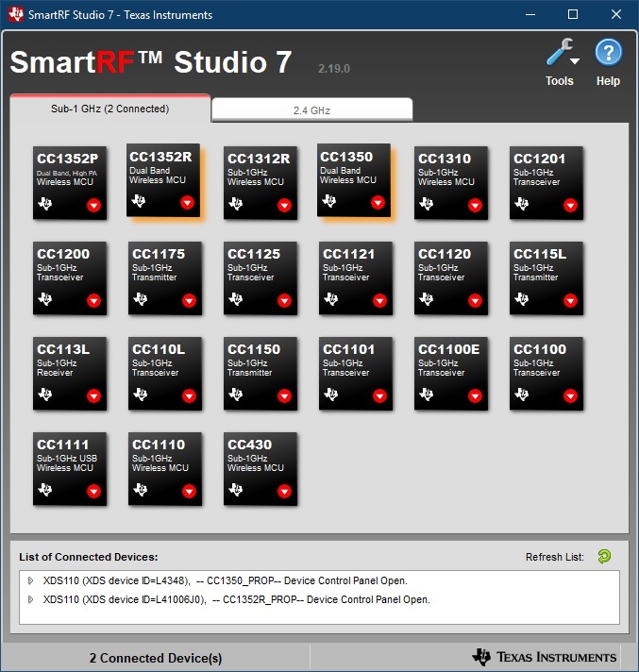The width and height of the screenshot is (639, 672).
Task: Select the CC110L Transceiver tile
Action: 165,374
